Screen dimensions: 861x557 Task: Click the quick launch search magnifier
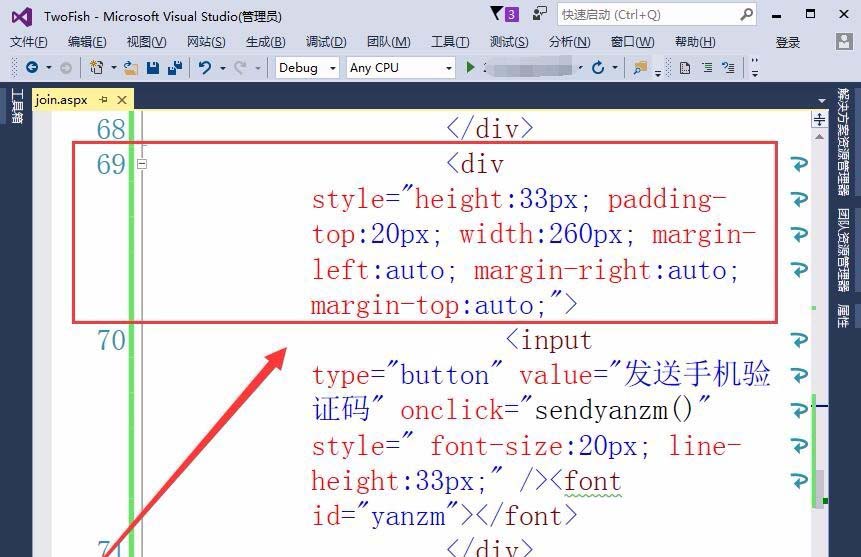[x=746, y=14]
